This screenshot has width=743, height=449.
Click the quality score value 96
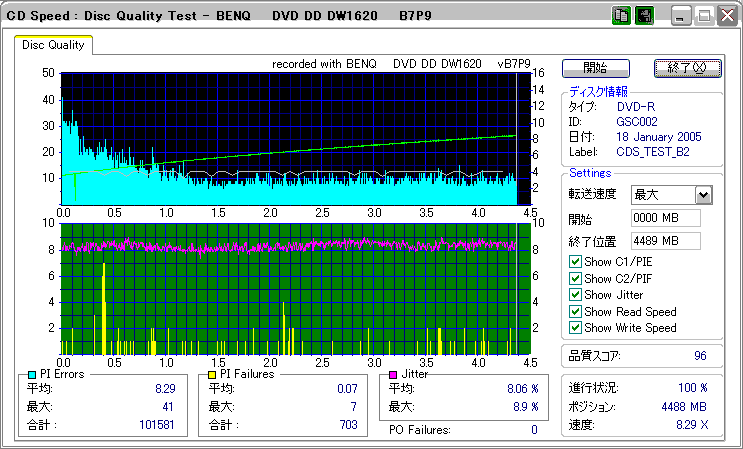[x=700, y=356]
